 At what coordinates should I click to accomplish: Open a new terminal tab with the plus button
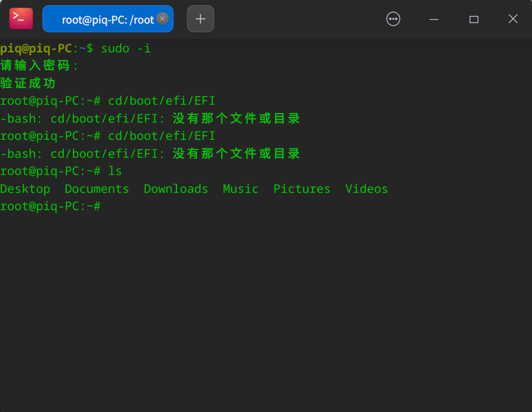click(200, 19)
